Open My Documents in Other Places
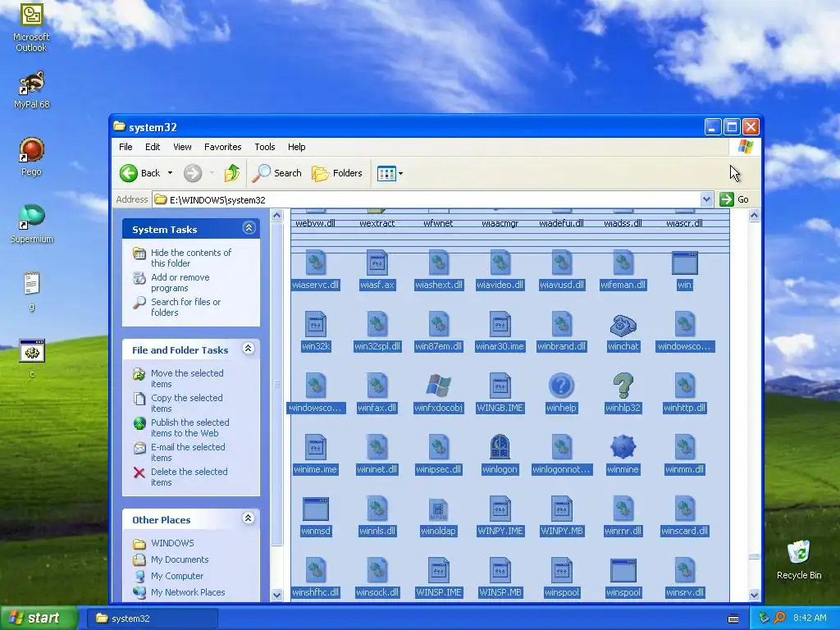The height and width of the screenshot is (630, 840). 180,559
